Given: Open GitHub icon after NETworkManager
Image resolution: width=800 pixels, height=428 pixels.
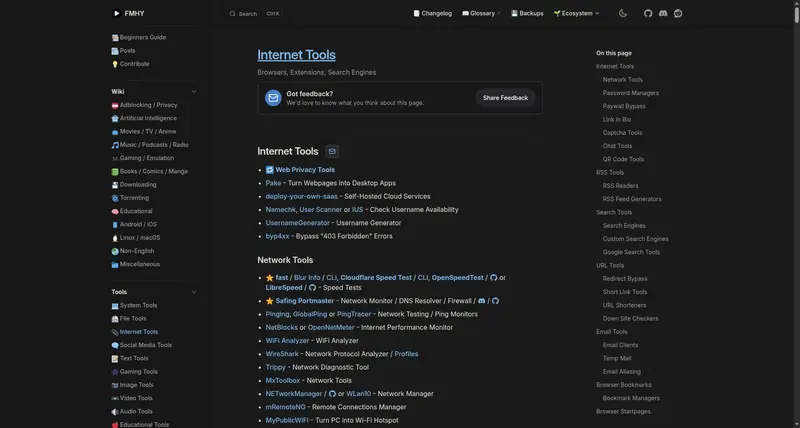Looking at the screenshot, I should [333, 394].
